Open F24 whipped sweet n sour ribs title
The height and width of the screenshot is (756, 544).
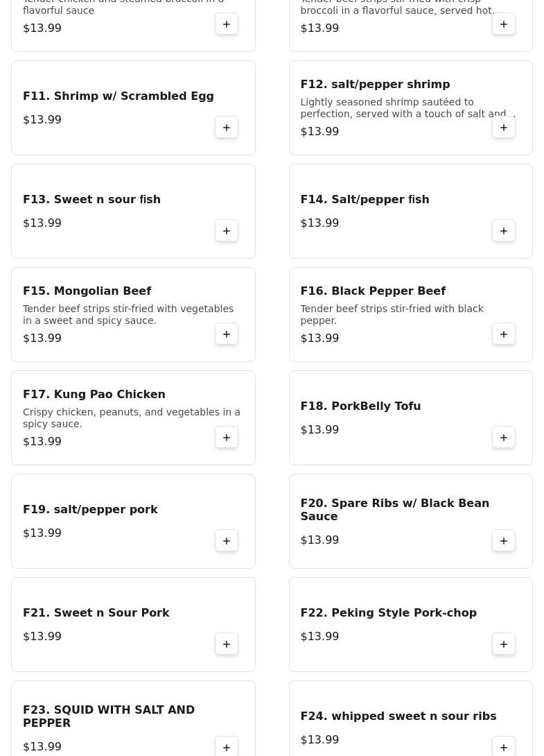(398, 716)
